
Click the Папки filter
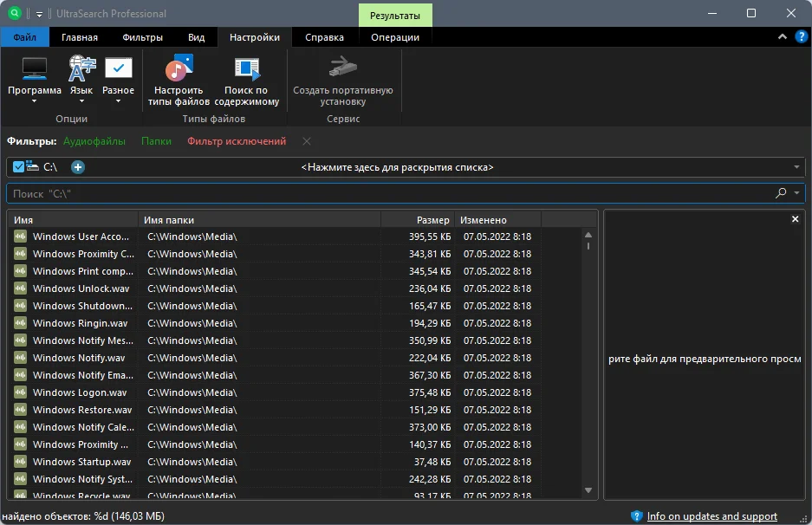pyautogui.click(x=156, y=141)
